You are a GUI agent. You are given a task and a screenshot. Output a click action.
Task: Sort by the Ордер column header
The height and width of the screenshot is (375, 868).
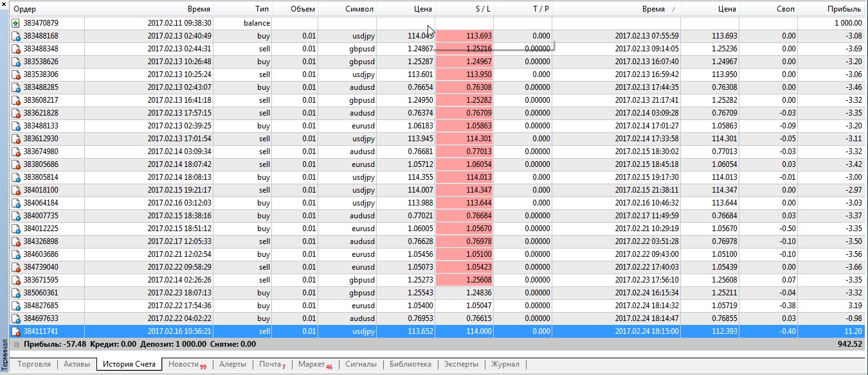tap(47, 9)
